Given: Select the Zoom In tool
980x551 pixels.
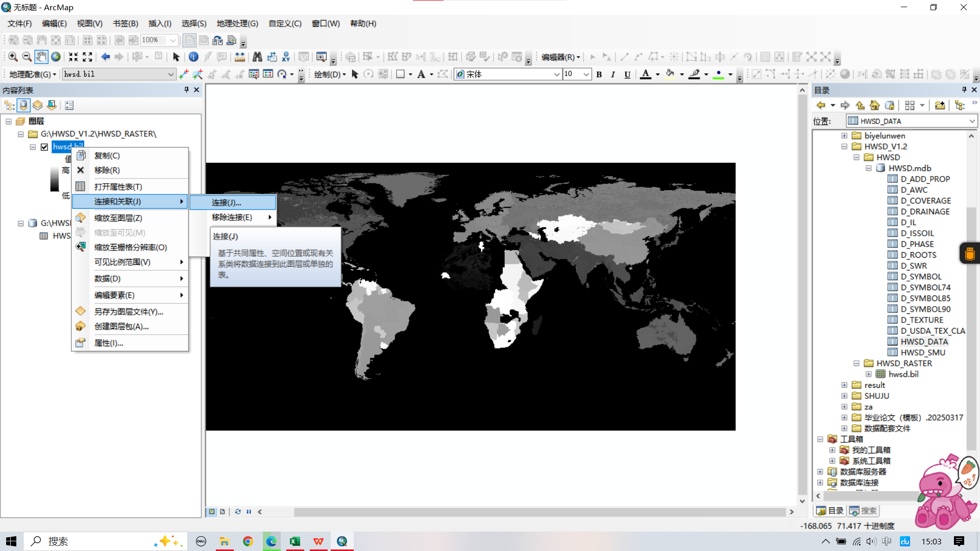Looking at the screenshot, I should (13, 57).
